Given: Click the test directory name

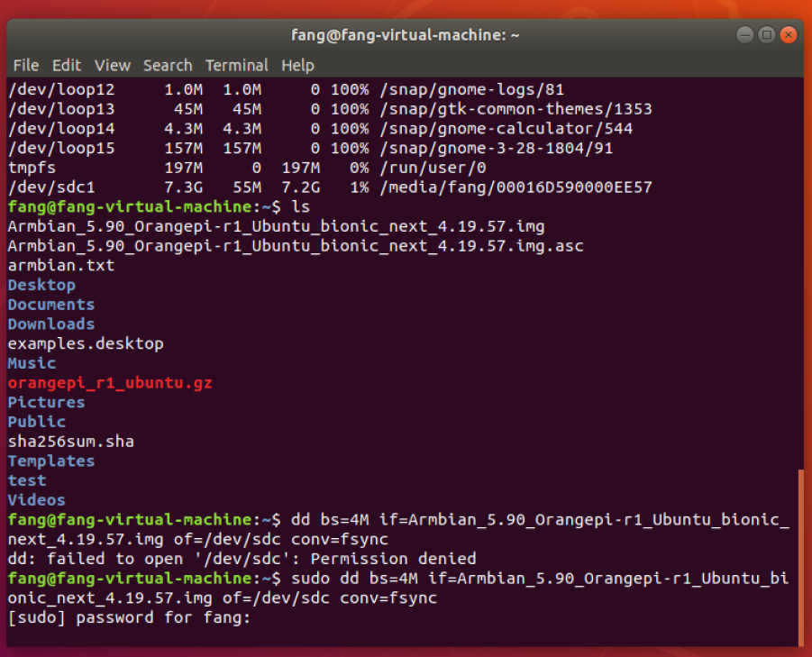Looking at the screenshot, I should pyautogui.click(x=27, y=480).
